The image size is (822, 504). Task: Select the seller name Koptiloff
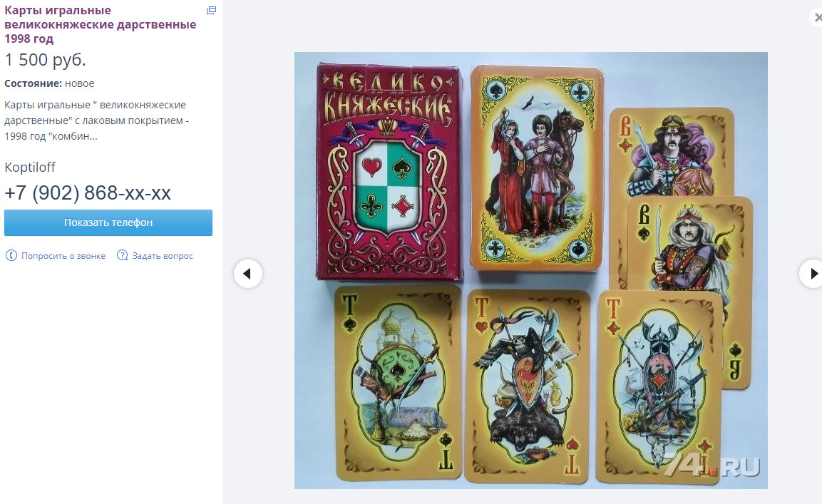tap(30, 168)
